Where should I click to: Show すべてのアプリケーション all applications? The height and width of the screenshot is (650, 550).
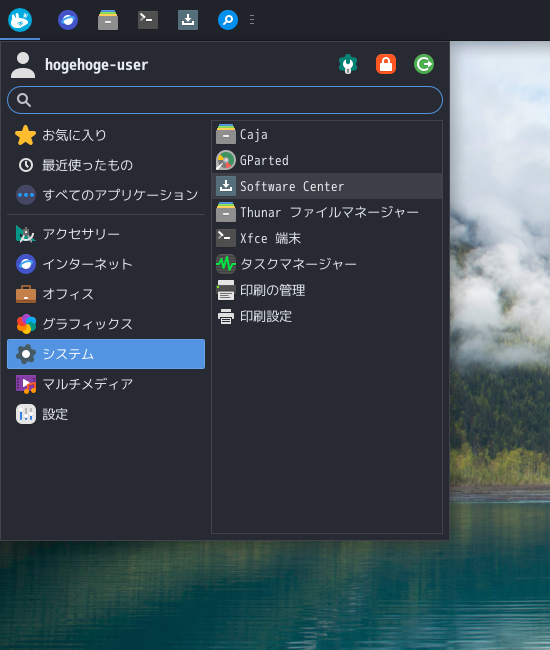pyautogui.click(x=106, y=195)
